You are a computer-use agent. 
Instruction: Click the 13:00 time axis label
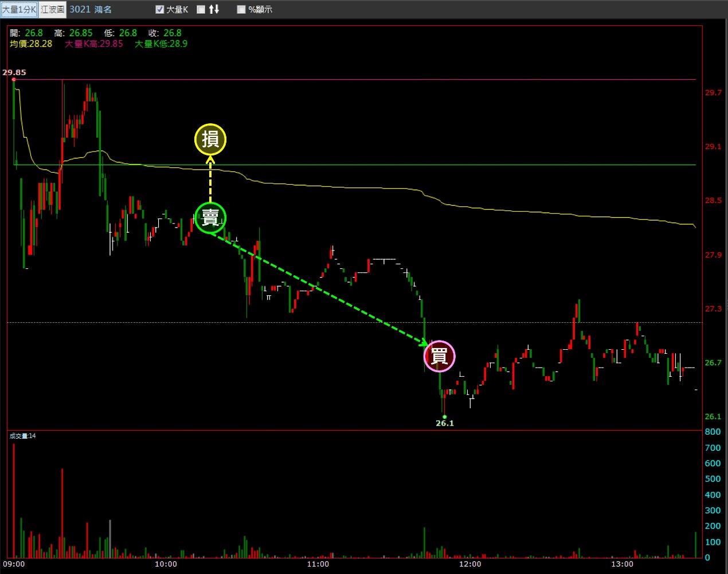pyautogui.click(x=621, y=564)
